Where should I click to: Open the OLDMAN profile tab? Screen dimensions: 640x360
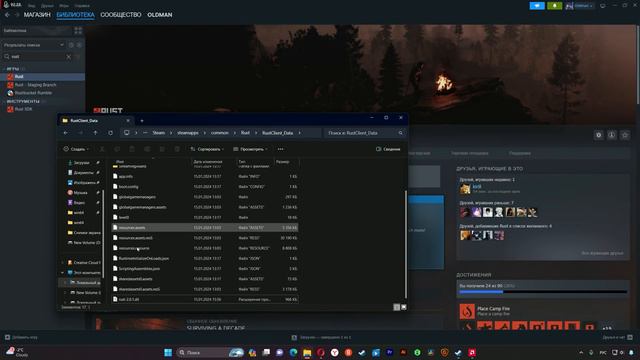pyautogui.click(x=160, y=15)
